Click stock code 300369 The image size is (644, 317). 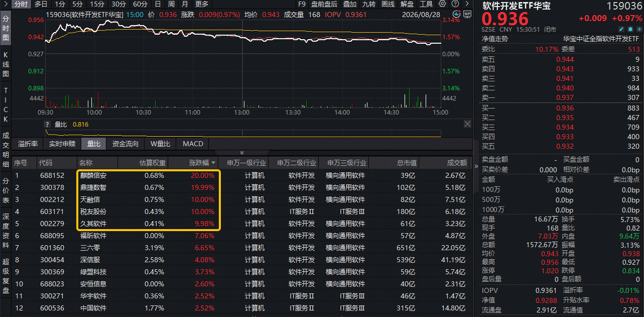pos(52,272)
